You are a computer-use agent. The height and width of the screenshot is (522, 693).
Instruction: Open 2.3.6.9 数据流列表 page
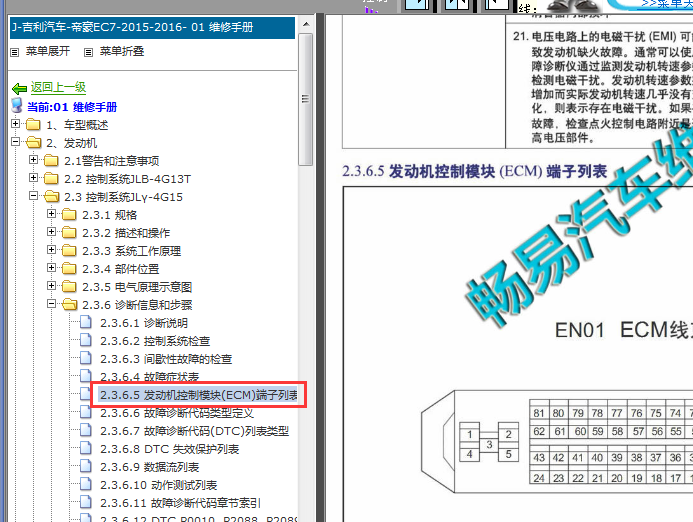tap(149, 467)
